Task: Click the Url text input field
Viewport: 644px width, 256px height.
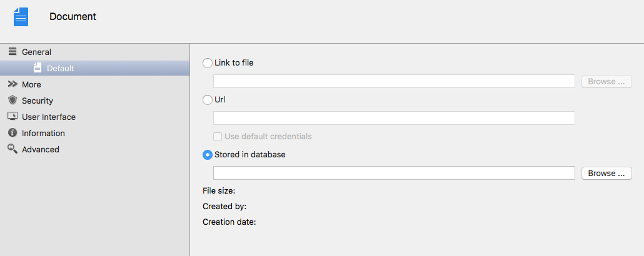Action: [x=394, y=118]
